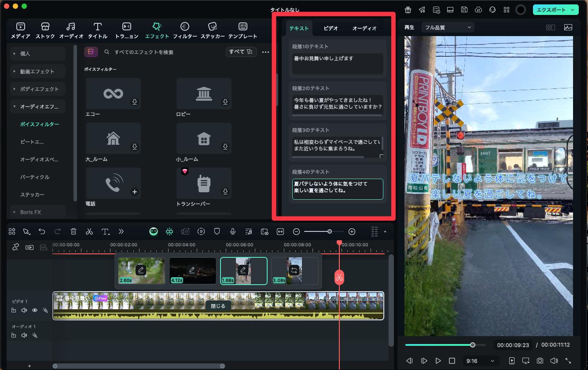Screen dimensions: 588x370
Task: Click the scissors split icon in toolbar
Action: pyautogui.click(x=89, y=231)
